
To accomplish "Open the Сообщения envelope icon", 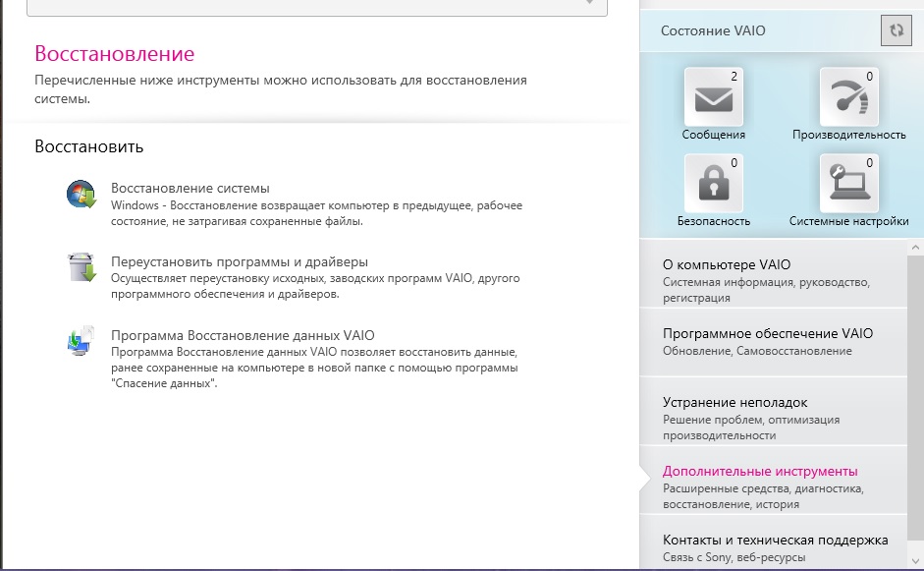I will [713, 98].
